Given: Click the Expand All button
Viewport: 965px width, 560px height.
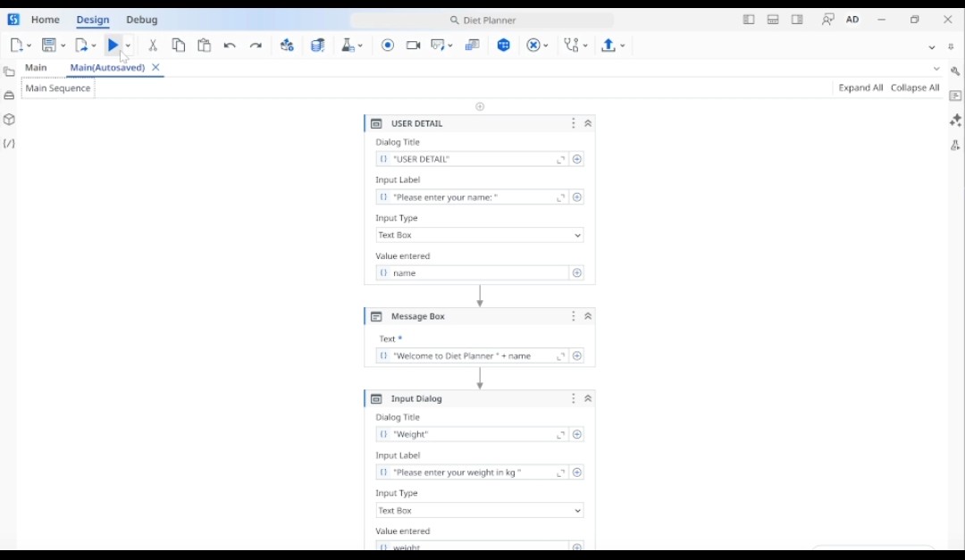Looking at the screenshot, I should [x=860, y=88].
